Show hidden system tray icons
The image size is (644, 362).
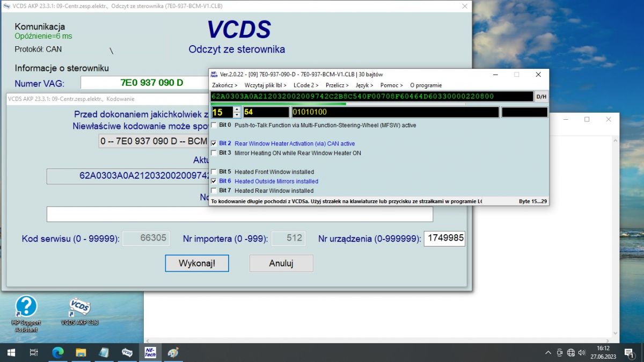[548, 353]
